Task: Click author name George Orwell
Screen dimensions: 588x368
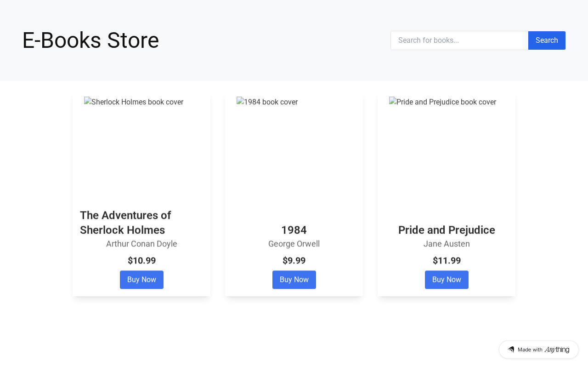Action: click(294, 244)
